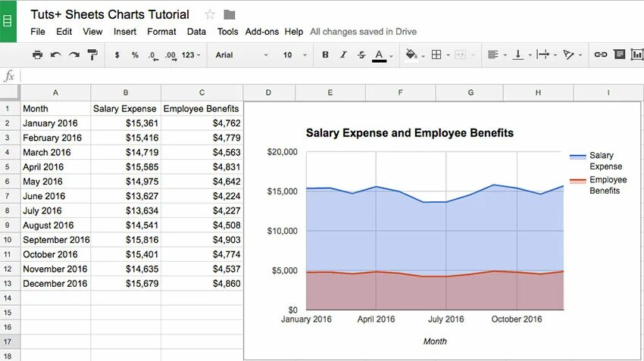
Task: Increase decimal places icon
Action: [171, 55]
